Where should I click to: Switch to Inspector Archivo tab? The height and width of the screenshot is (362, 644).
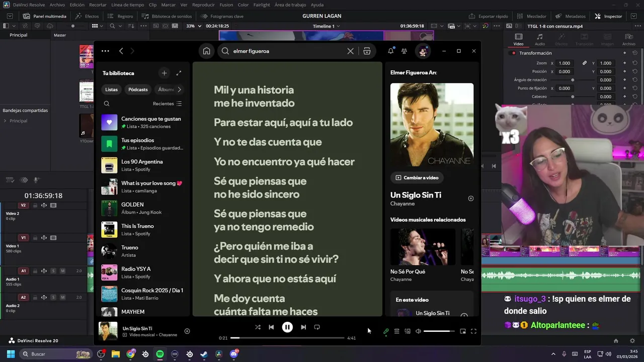pos(629,39)
